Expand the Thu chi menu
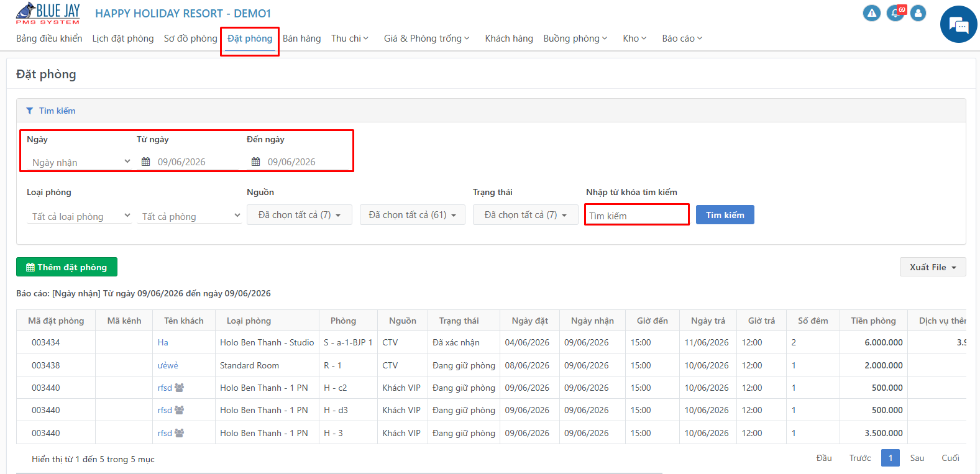 tap(350, 39)
